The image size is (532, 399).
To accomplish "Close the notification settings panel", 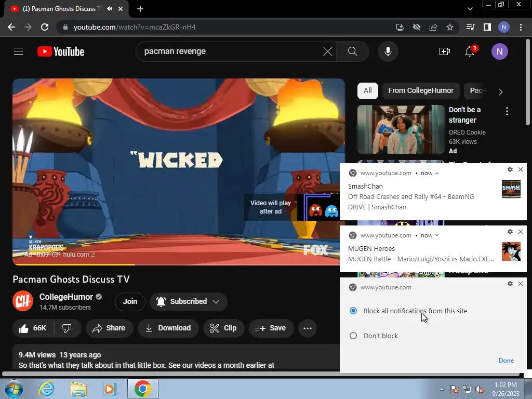I will [521, 284].
